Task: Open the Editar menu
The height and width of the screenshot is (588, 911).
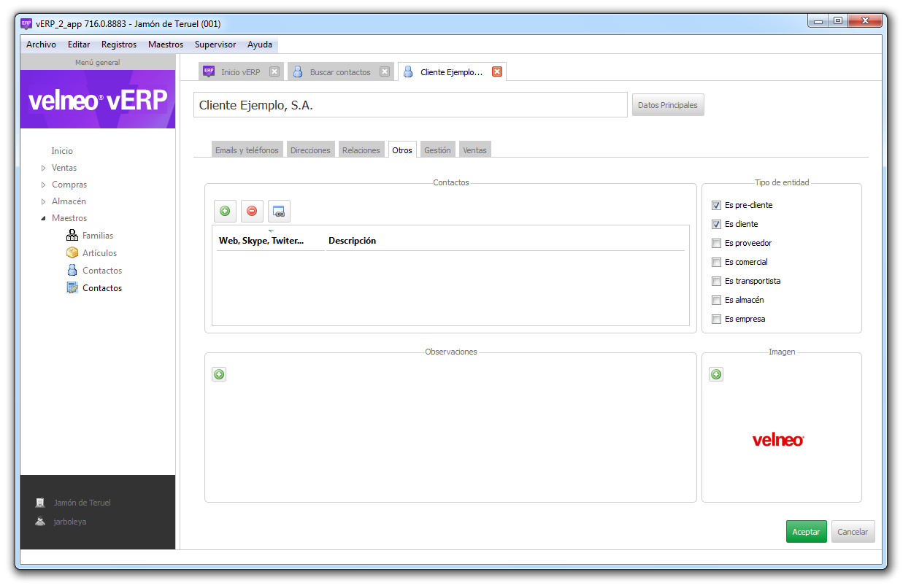Action: 79,45
